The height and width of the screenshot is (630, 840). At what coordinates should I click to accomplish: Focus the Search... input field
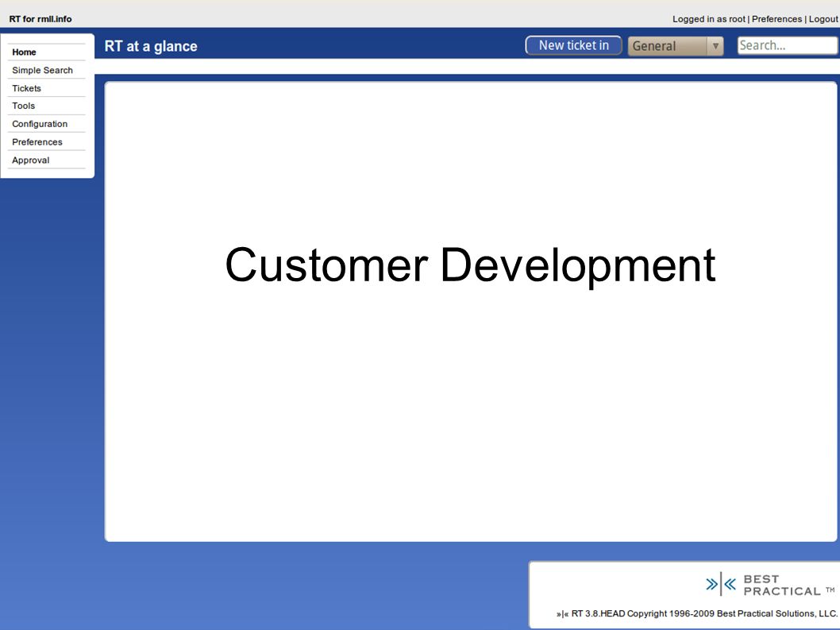point(788,45)
